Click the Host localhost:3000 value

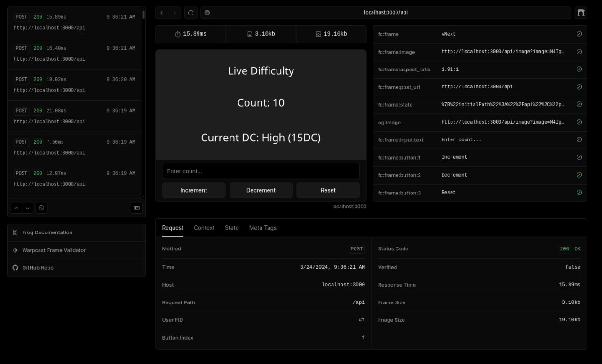[x=343, y=285]
